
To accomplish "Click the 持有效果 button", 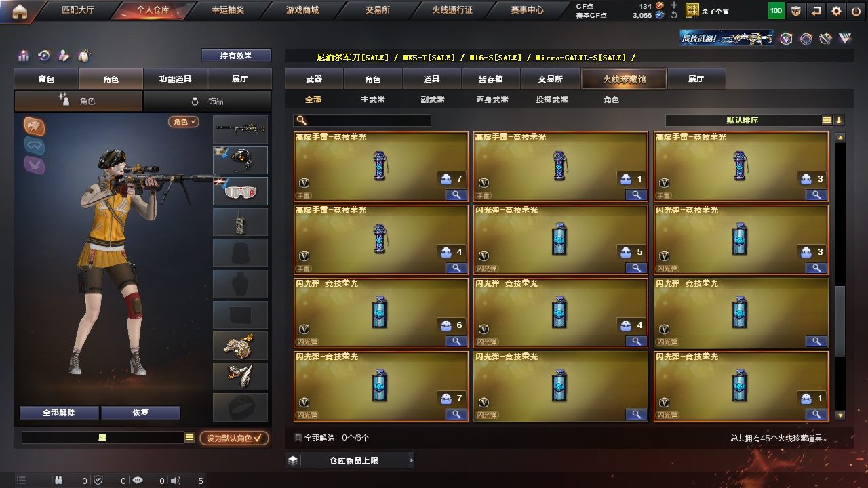I will 236,56.
